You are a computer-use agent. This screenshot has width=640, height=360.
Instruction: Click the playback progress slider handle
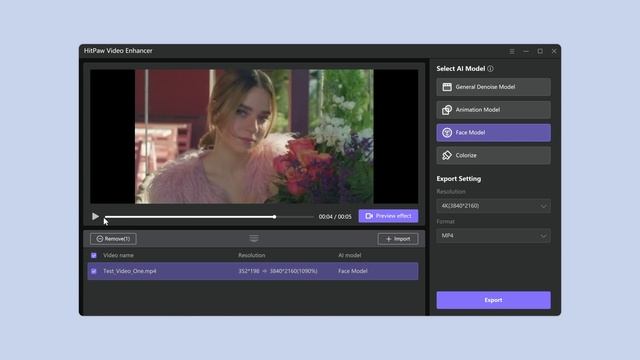pyautogui.click(x=275, y=217)
